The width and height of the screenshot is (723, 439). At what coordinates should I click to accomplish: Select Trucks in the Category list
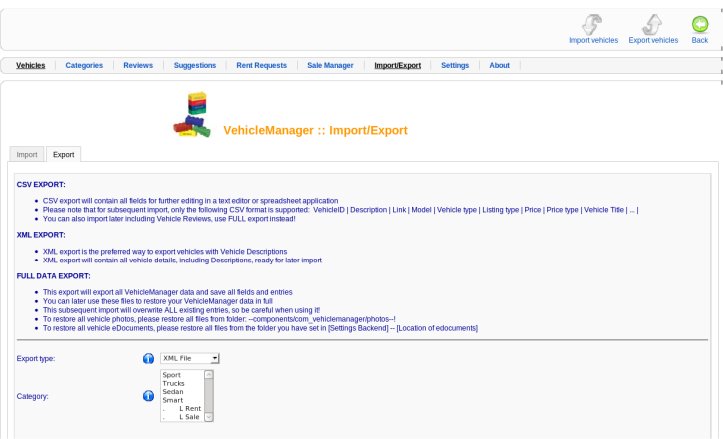point(182,383)
